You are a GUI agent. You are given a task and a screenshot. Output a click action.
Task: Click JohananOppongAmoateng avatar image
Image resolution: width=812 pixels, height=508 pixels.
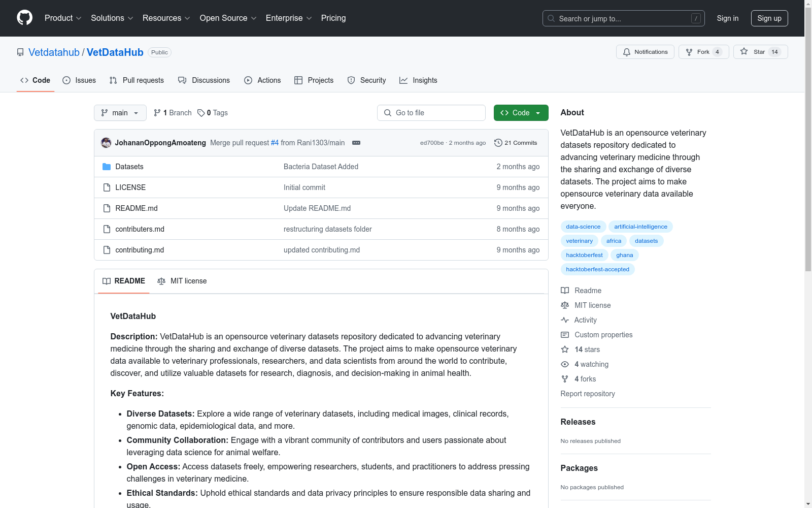[x=106, y=143]
